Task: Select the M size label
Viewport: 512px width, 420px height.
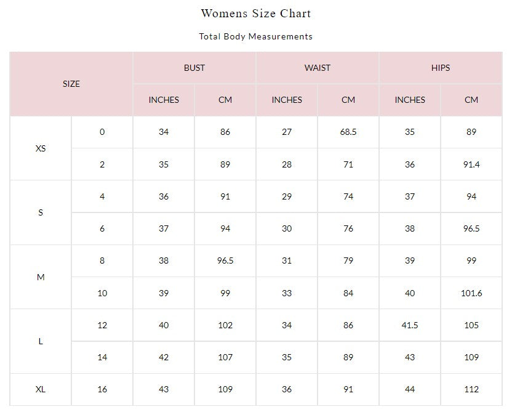Action: 41,277
